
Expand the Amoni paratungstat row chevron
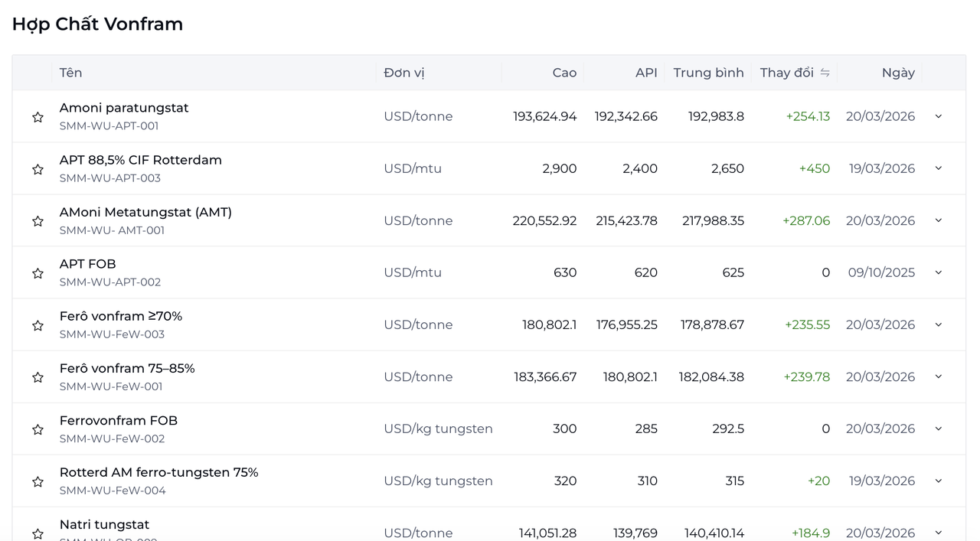point(939,116)
